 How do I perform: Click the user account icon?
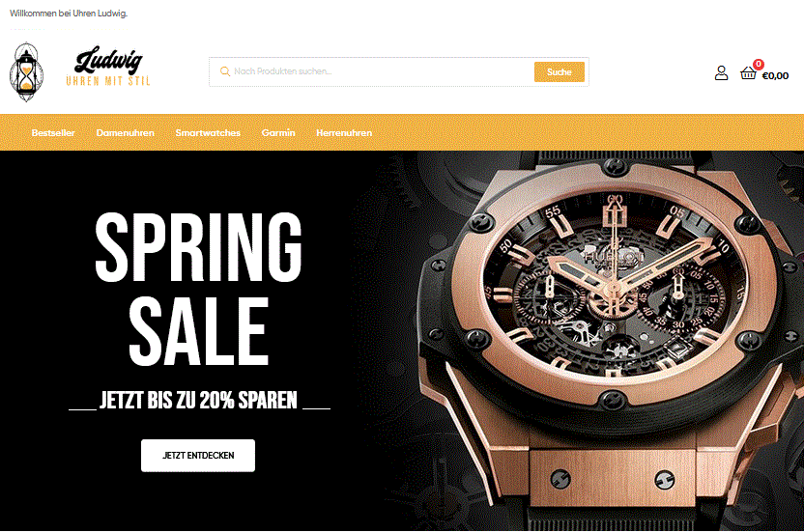point(721,73)
